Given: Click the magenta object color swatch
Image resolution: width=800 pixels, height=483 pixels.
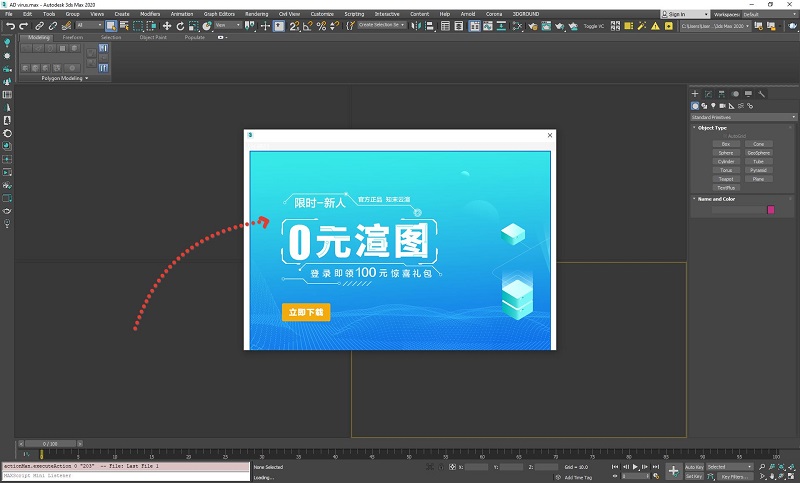Looking at the screenshot, I should (x=771, y=210).
